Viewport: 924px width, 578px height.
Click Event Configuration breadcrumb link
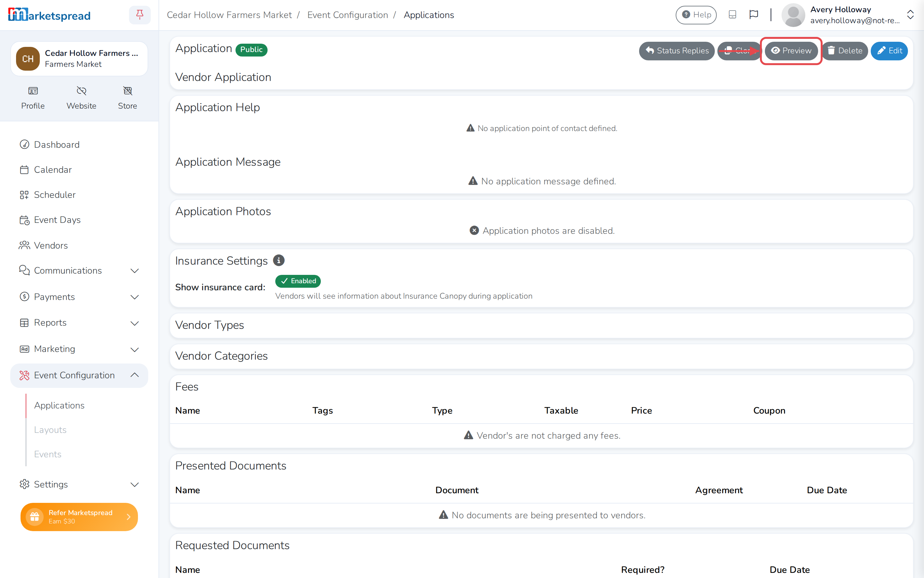pos(347,15)
